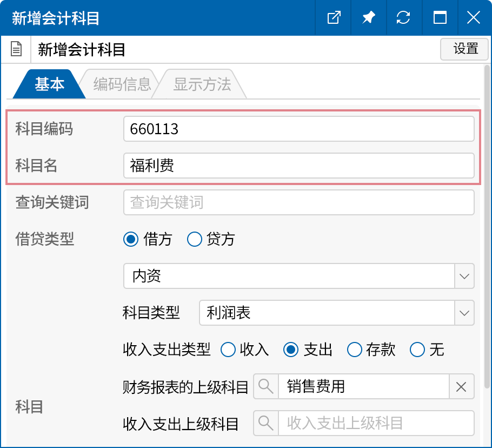This screenshot has height=448, width=492.
Task: Click the document icon beside 新增会计科目
Action: click(16, 49)
